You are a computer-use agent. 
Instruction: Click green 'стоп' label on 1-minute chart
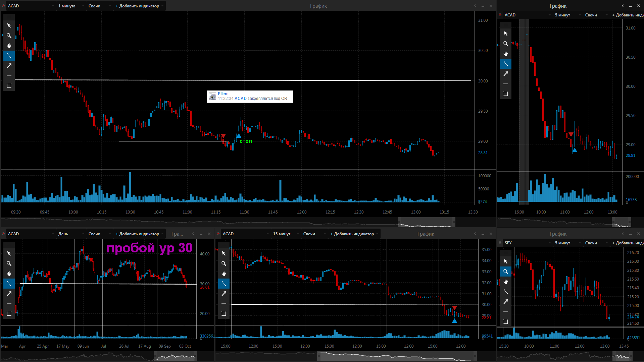point(246,141)
